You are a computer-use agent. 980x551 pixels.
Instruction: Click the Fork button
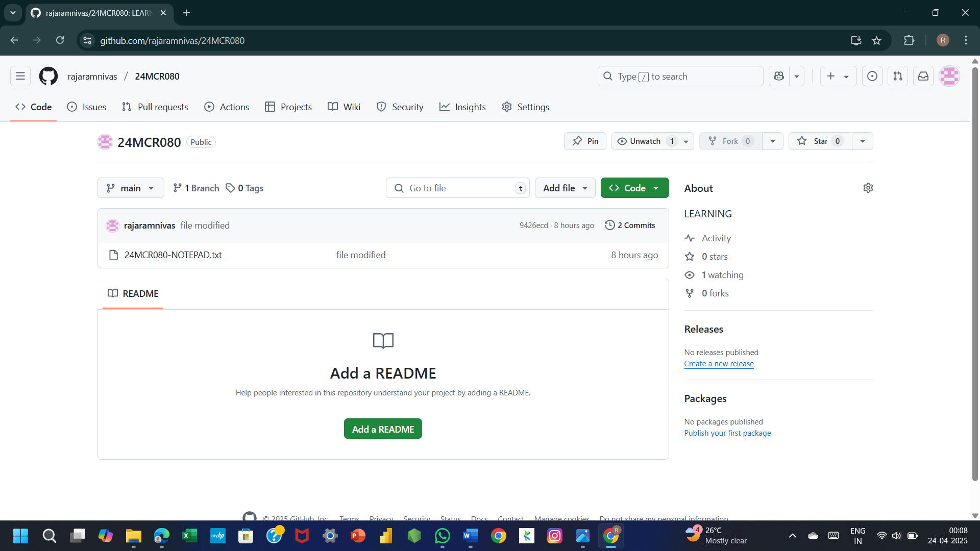click(x=730, y=141)
